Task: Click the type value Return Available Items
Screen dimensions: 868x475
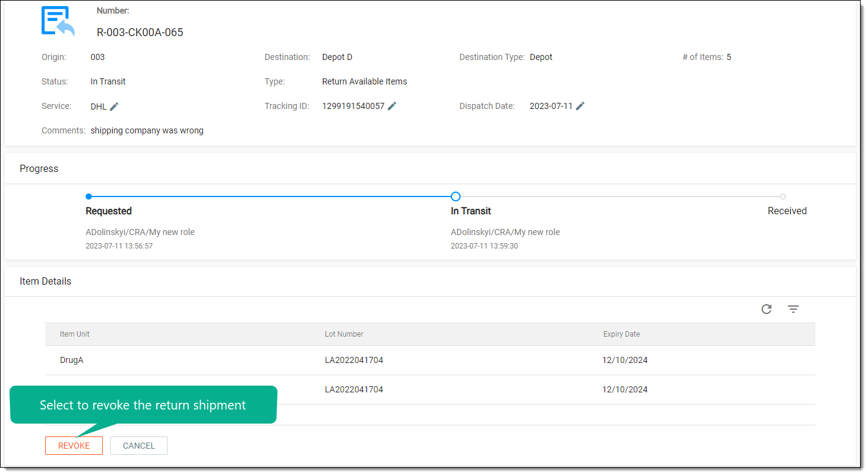Action: (x=365, y=81)
